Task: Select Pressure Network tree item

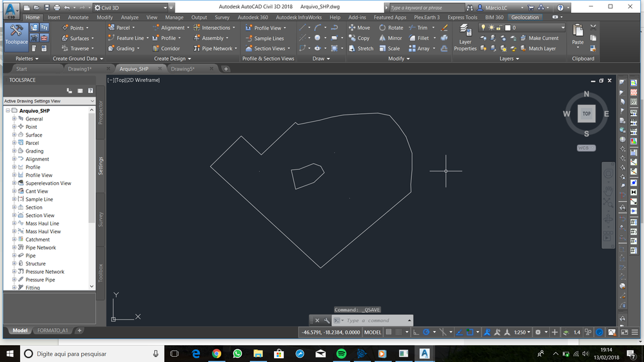Action: point(44,272)
